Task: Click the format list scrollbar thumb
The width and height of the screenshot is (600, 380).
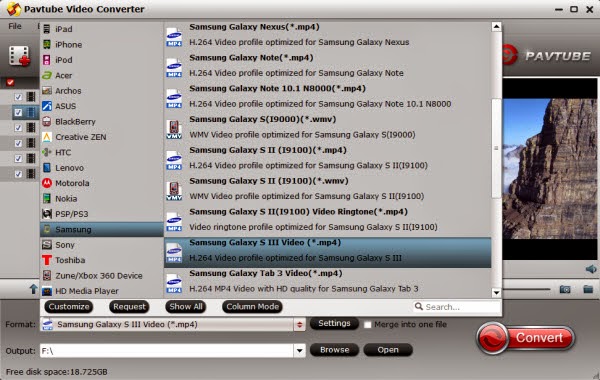Action: coord(496,148)
